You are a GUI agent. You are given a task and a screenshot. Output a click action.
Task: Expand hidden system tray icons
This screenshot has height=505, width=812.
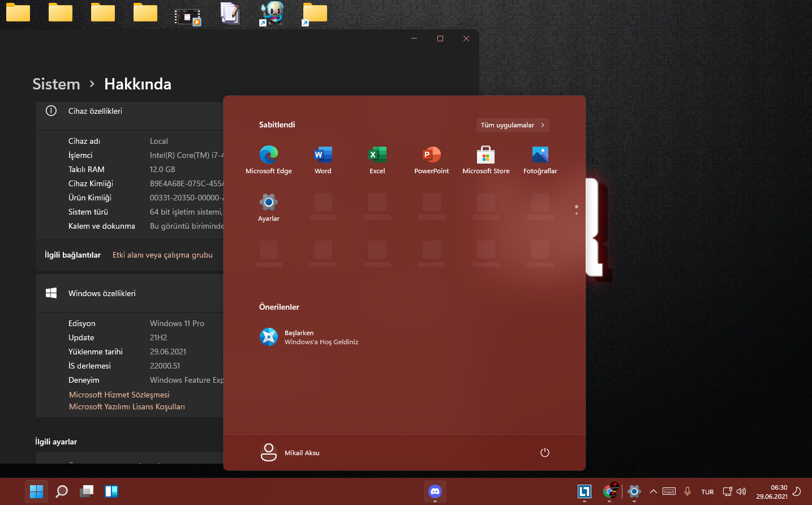pos(653,491)
